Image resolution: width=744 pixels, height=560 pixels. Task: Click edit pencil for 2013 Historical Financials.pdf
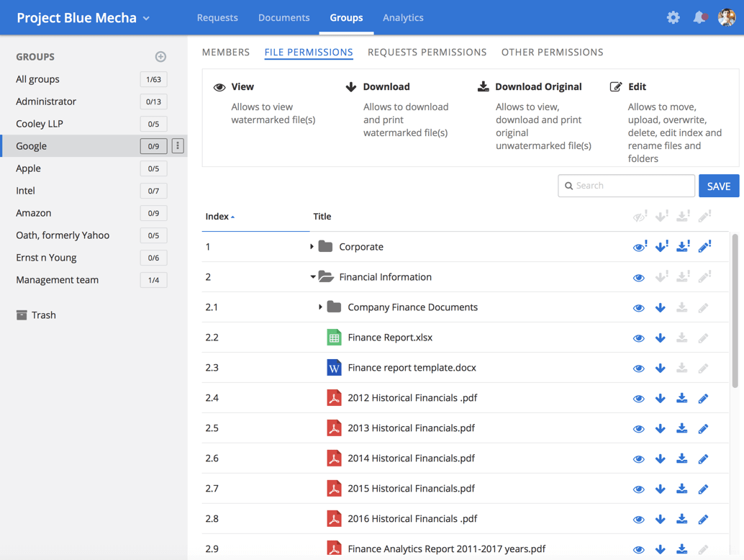[703, 428]
